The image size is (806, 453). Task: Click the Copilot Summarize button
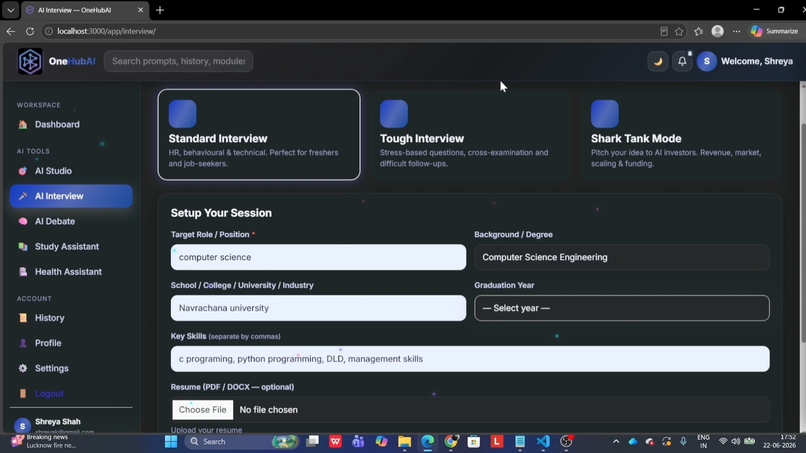coord(774,31)
